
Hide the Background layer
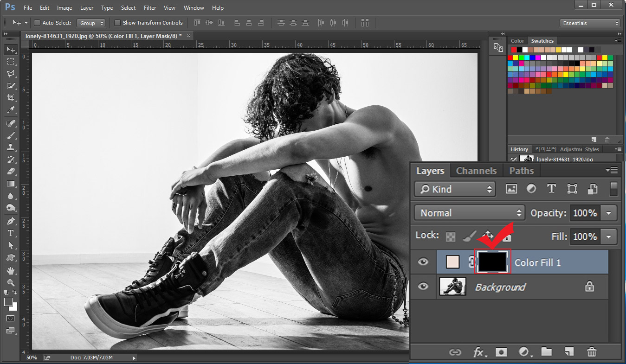(x=423, y=287)
